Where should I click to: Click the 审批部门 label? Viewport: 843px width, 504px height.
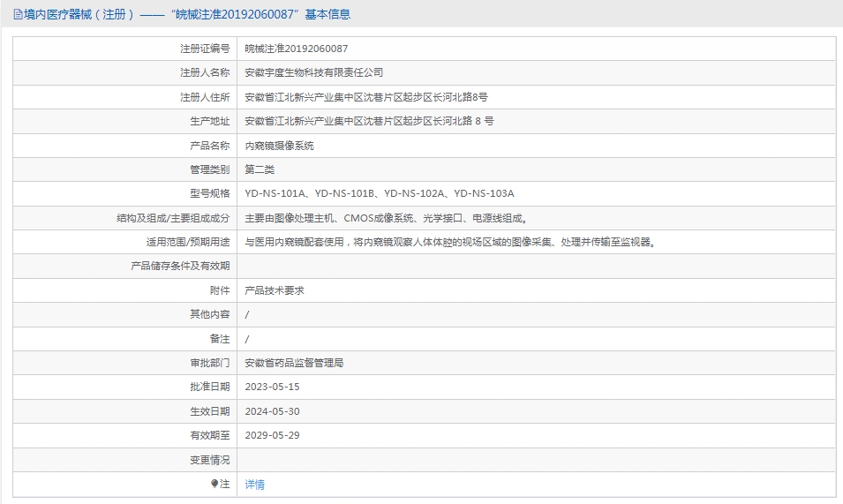pos(210,364)
